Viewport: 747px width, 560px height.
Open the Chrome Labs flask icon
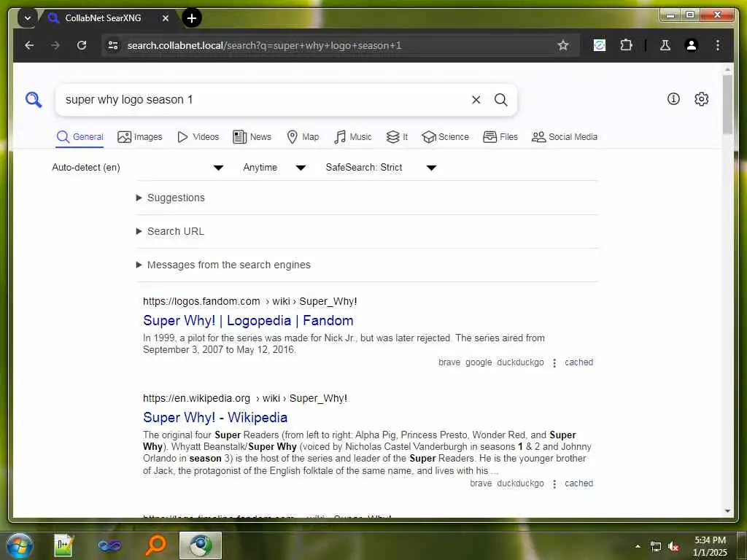pyautogui.click(x=665, y=45)
